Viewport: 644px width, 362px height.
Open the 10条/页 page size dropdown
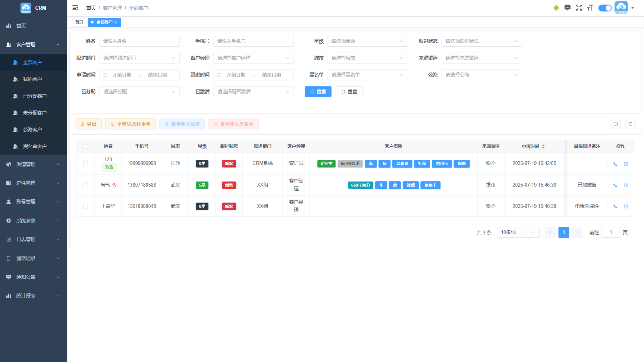[518, 233]
